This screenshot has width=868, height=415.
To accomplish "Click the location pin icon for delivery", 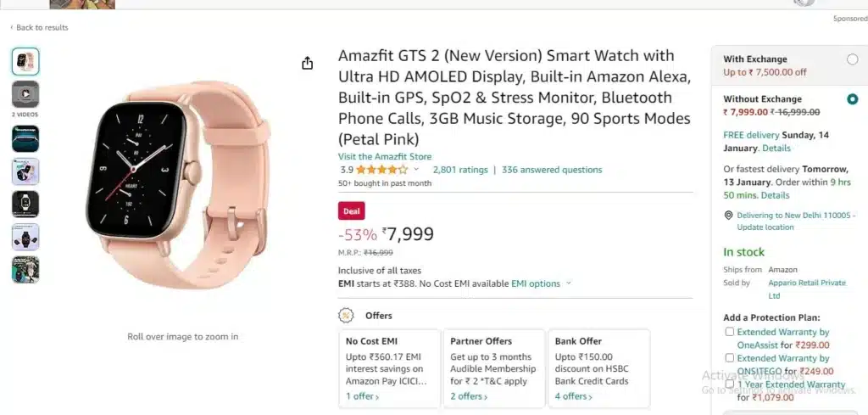I will click(x=728, y=215).
